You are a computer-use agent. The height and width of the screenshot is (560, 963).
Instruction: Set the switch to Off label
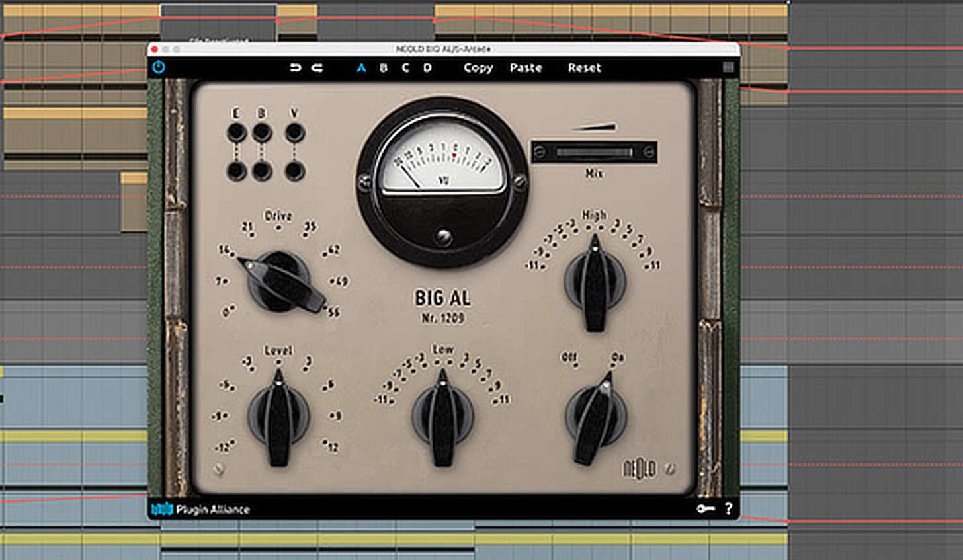pos(569,358)
